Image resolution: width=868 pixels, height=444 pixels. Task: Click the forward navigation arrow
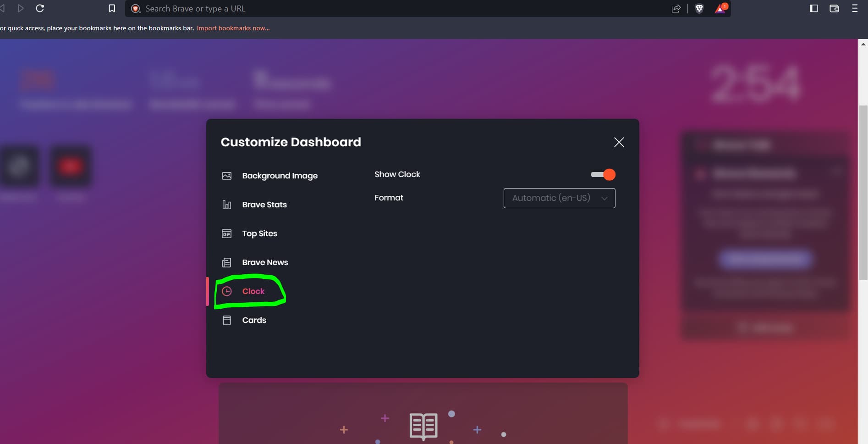(20, 8)
